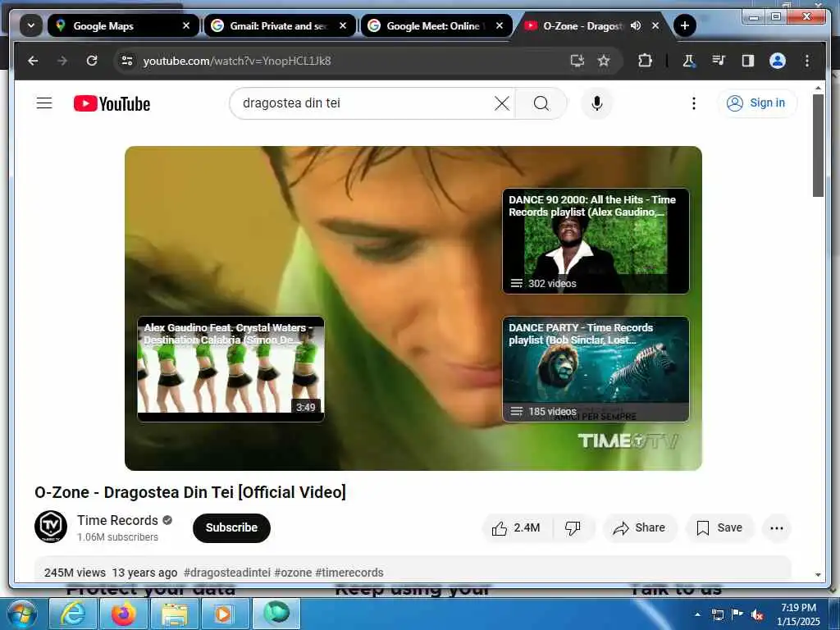Switch to the Google Maps tab
Image resolution: width=840 pixels, height=630 pixels.
click(124, 25)
